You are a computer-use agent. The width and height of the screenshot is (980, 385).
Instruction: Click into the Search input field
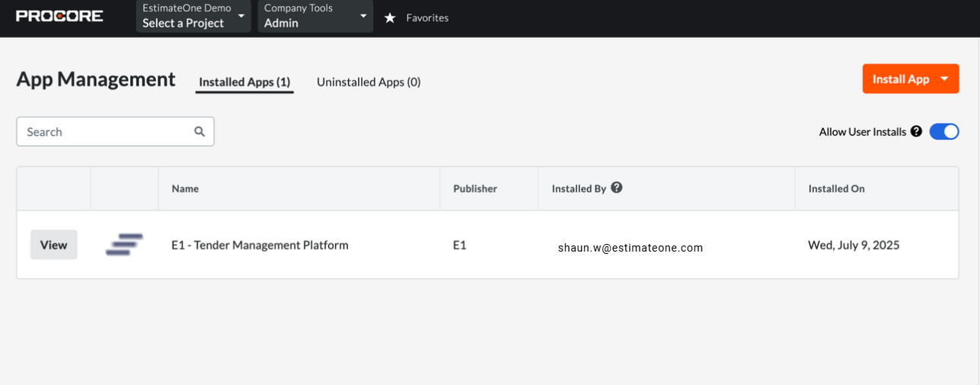point(115,131)
